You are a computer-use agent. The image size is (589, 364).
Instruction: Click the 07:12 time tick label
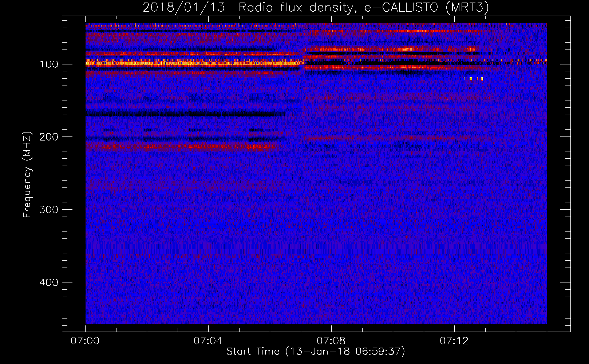pyautogui.click(x=454, y=341)
